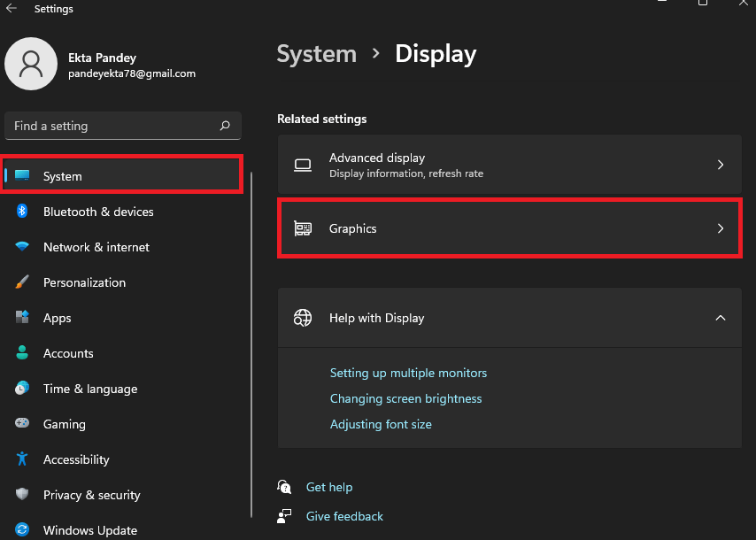Image resolution: width=756 pixels, height=540 pixels.
Task: Open Changing screen brightness help link
Action: coord(405,398)
